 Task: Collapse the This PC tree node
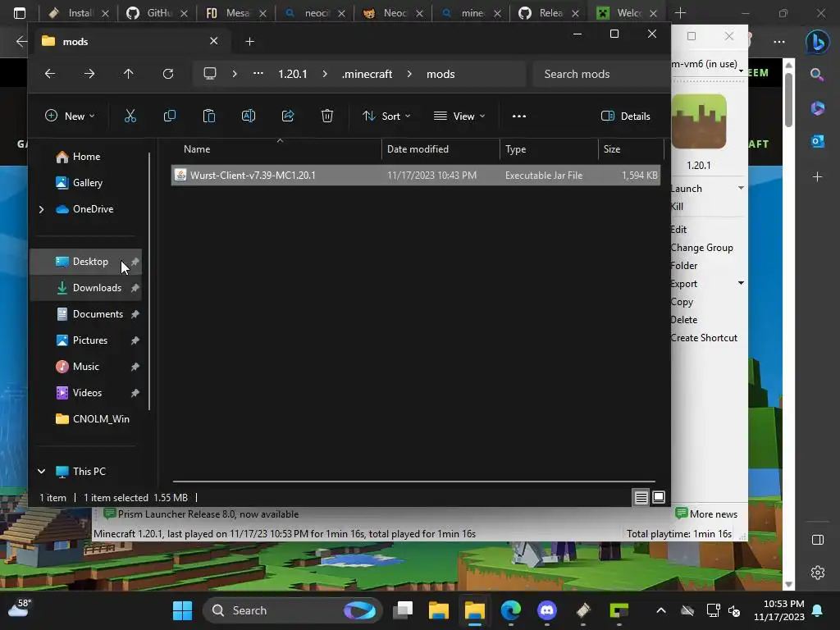[x=41, y=472]
